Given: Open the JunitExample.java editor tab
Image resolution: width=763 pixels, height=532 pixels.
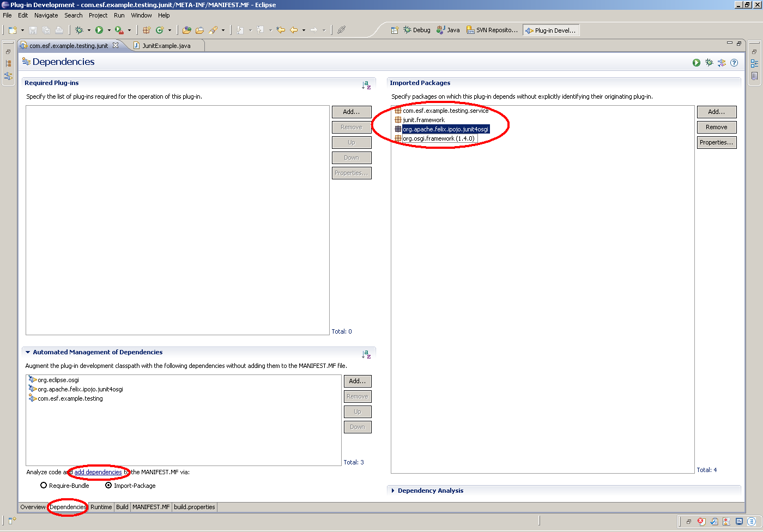Looking at the screenshot, I should 166,46.
